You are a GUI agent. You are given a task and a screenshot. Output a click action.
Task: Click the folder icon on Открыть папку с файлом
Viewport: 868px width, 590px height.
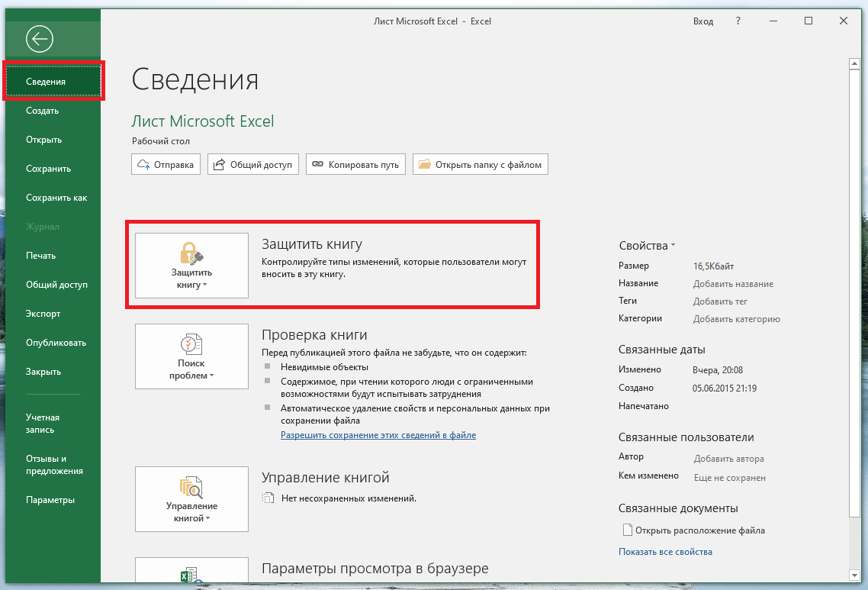click(425, 165)
